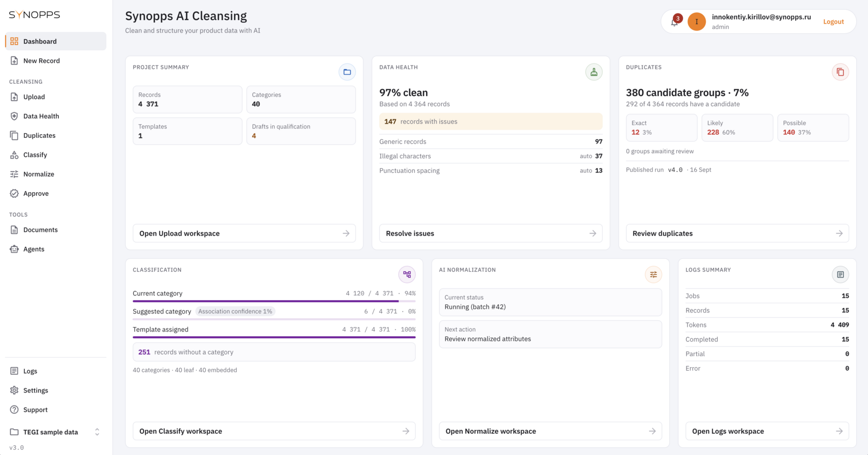
Task: Open Settings in the sidebar
Action: [x=56, y=390]
